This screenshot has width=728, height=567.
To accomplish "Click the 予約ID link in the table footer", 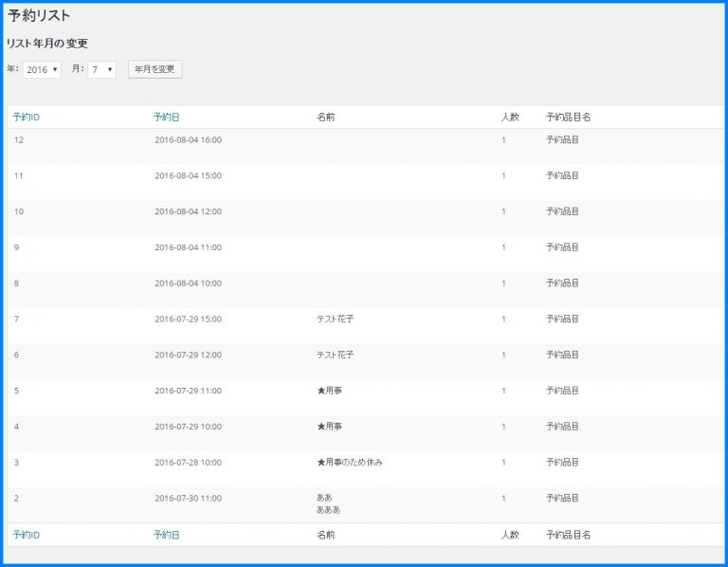I will coord(27,535).
